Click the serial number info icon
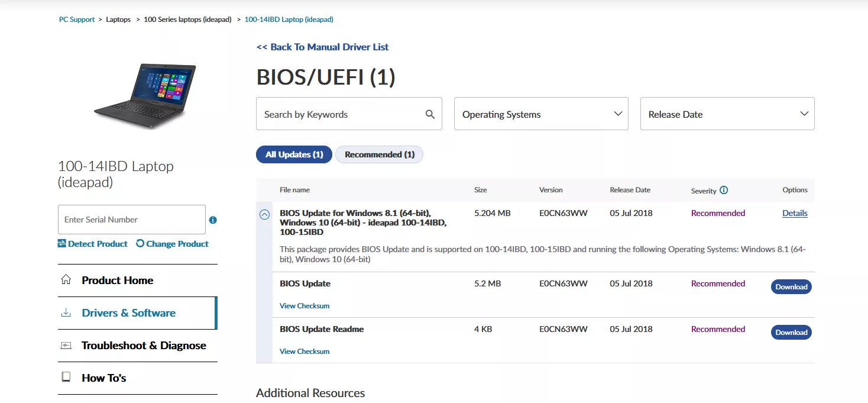 213,220
